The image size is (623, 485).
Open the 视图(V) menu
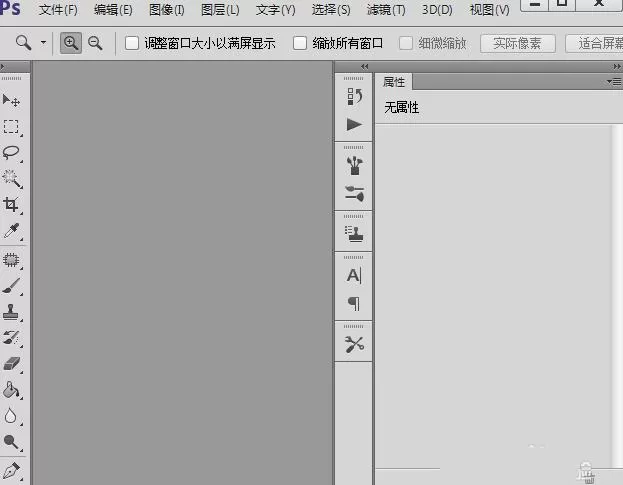pyautogui.click(x=490, y=10)
